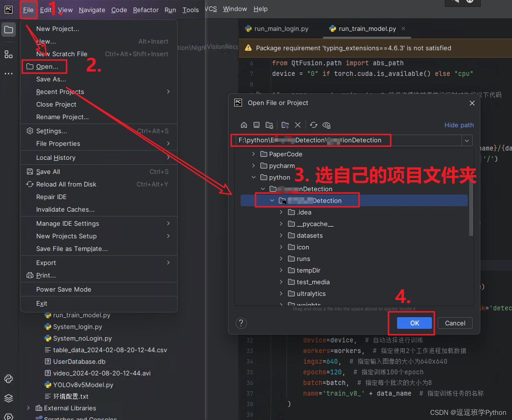Click the OK button
Image resolution: width=512 pixels, height=420 pixels.
pyautogui.click(x=415, y=323)
